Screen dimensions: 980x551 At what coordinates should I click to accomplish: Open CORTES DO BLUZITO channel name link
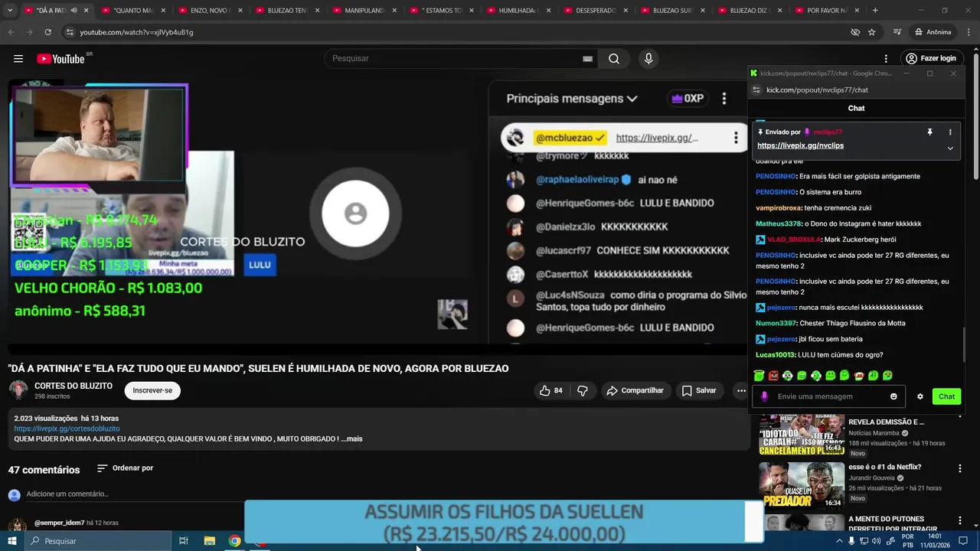(73, 386)
